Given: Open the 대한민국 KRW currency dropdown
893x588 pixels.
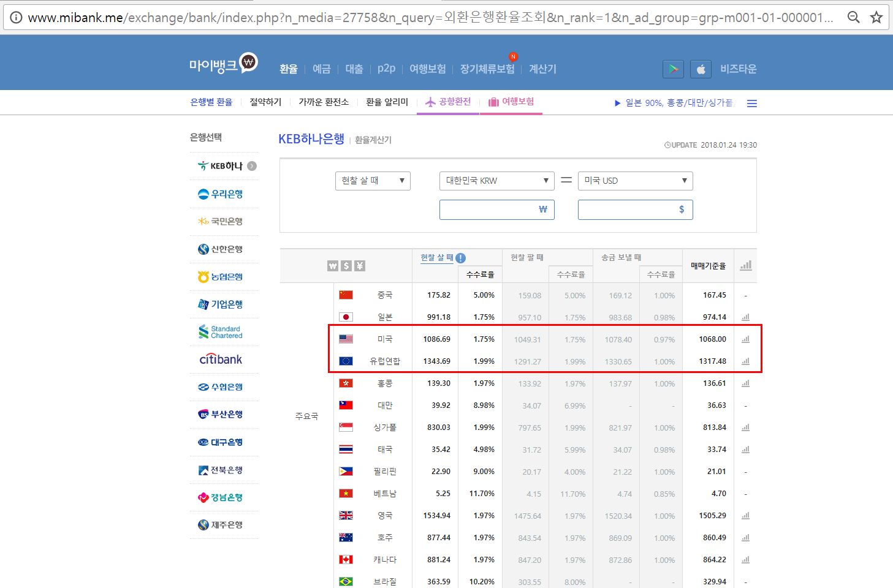Looking at the screenshot, I should [x=497, y=181].
